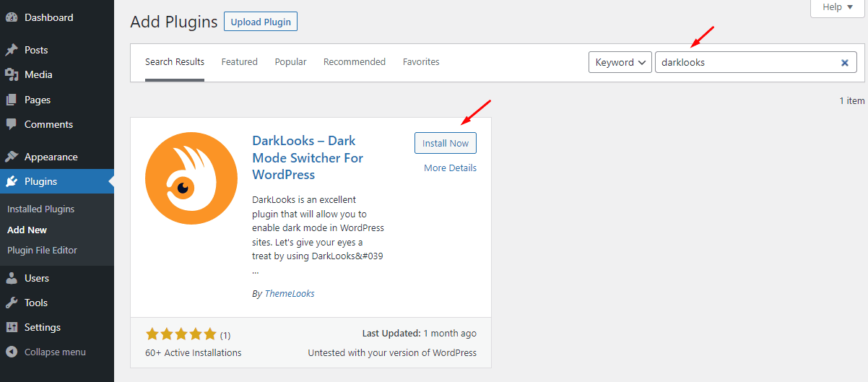The image size is (868, 382).
Task: Click the Appearance paintbrush icon
Action: [x=12, y=157]
